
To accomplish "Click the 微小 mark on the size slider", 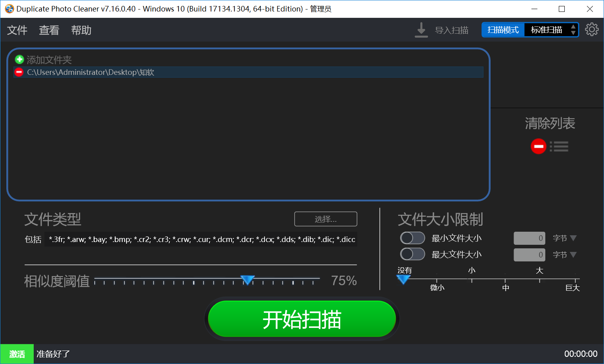I will [437, 288].
